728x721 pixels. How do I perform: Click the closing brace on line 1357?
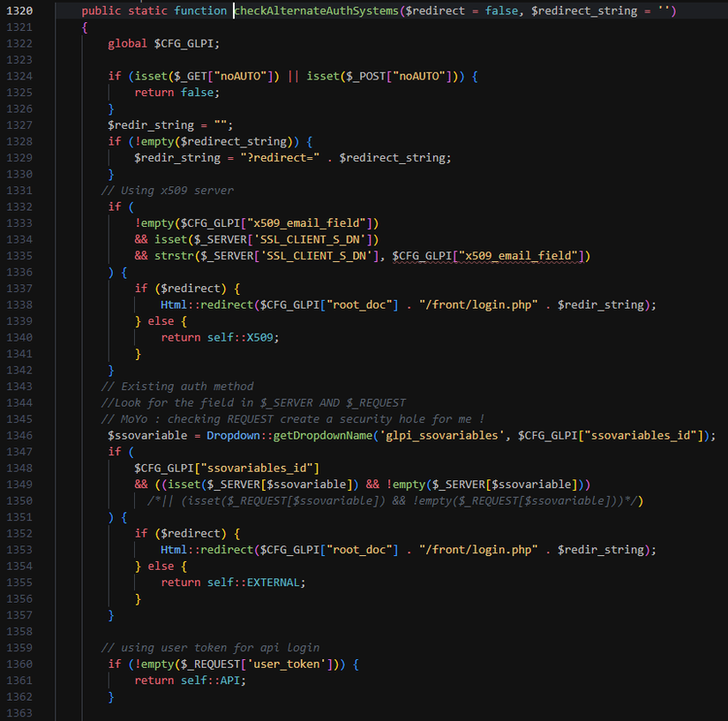click(111, 615)
